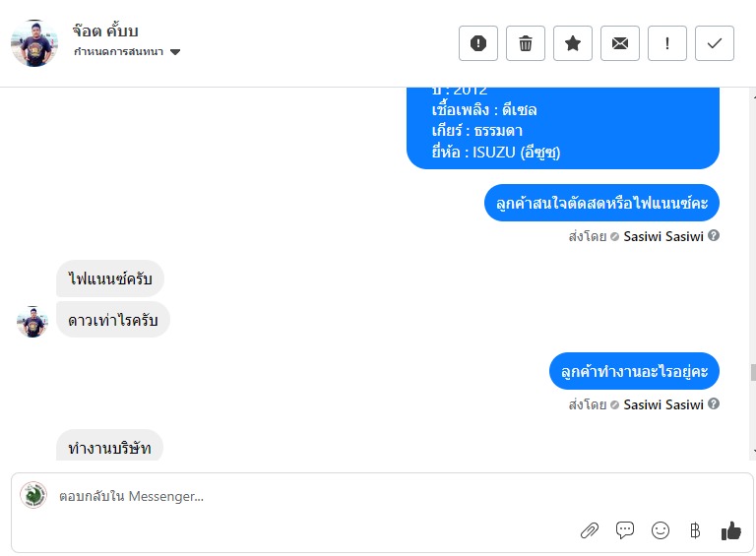Mark conversation as spam with octagon icon
The height and width of the screenshot is (556, 756).
coord(478,43)
